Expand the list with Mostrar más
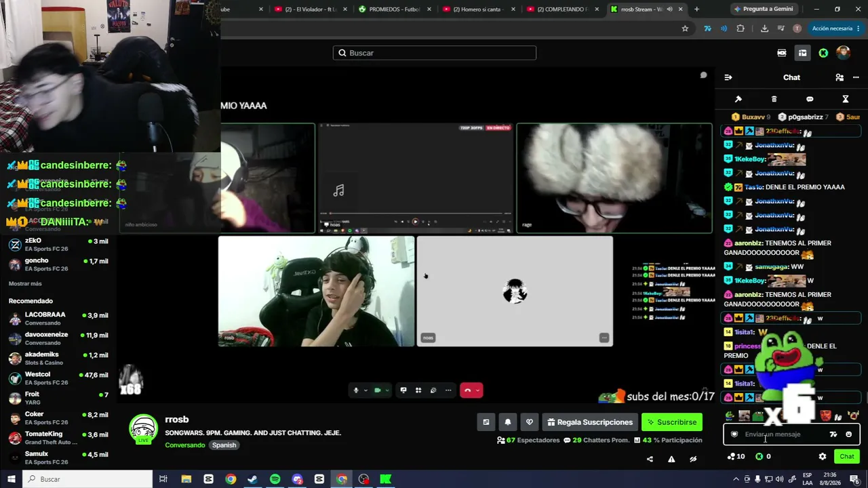This screenshot has width=868, height=488. (25, 283)
